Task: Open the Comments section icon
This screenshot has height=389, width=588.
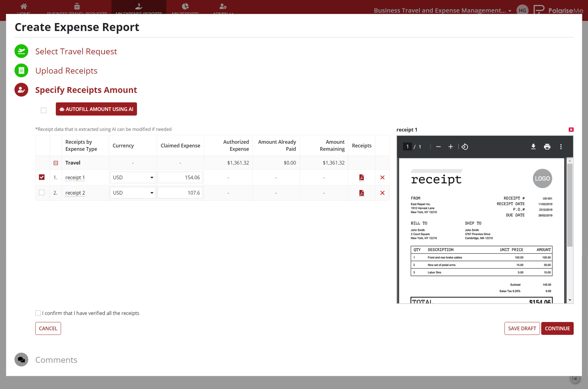Action: tap(21, 359)
